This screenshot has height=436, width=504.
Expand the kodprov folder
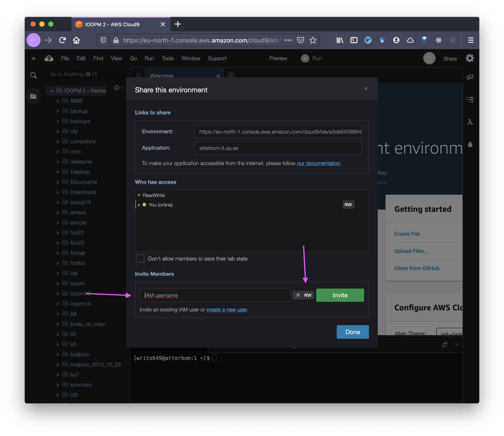click(58, 354)
